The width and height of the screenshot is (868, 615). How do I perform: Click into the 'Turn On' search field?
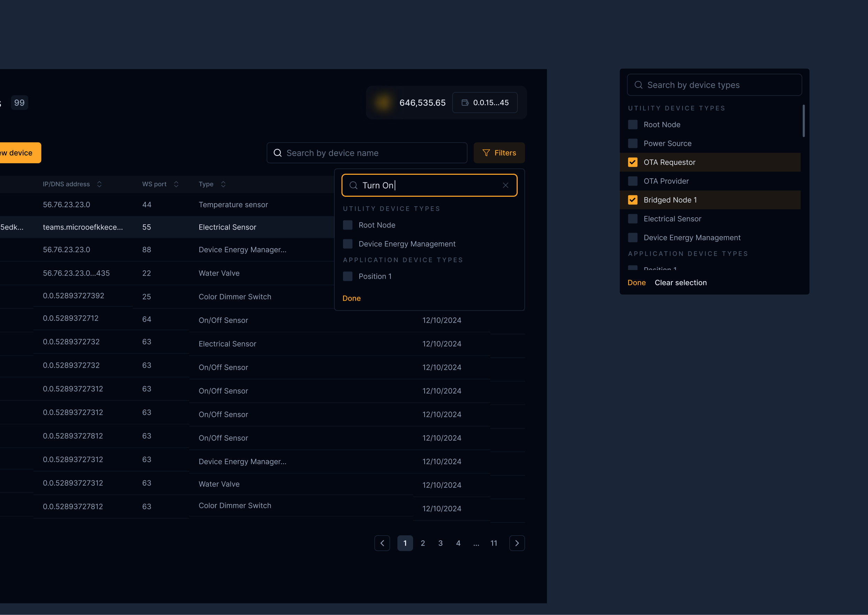[x=429, y=185]
